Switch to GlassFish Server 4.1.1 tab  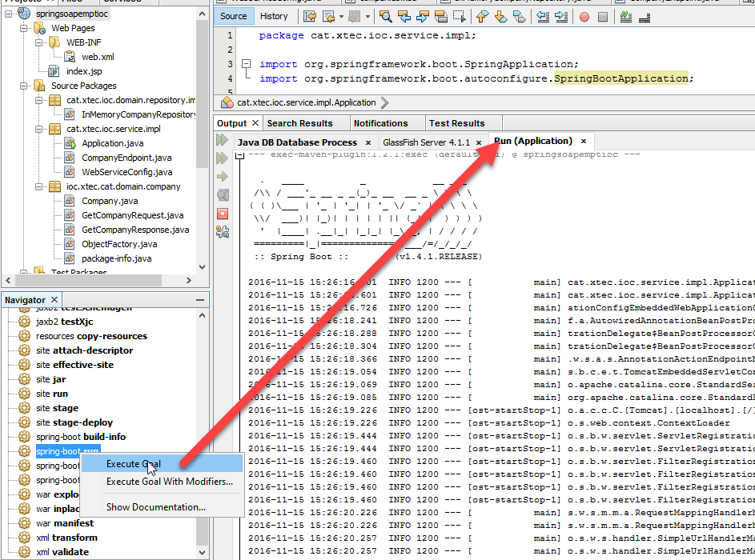[x=426, y=142]
